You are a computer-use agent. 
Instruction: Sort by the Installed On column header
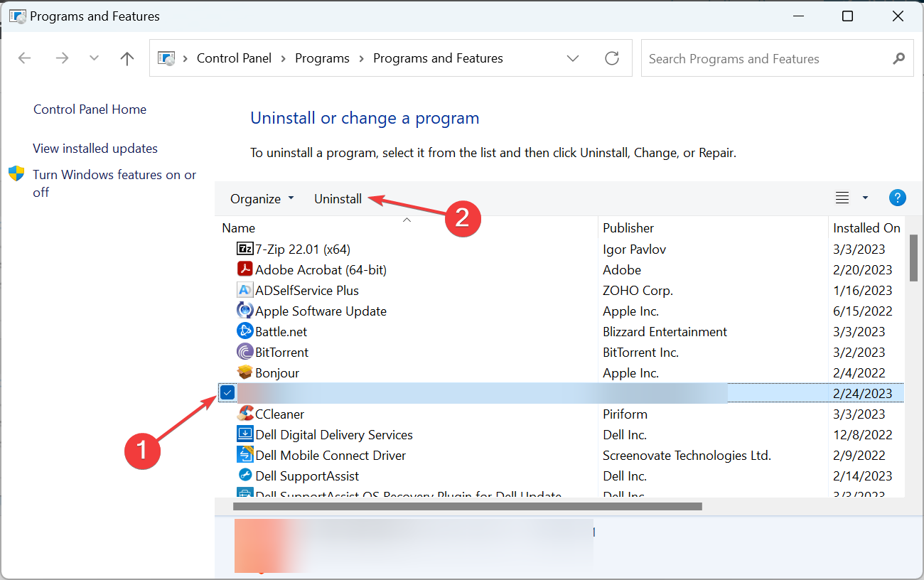(x=866, y=227)
